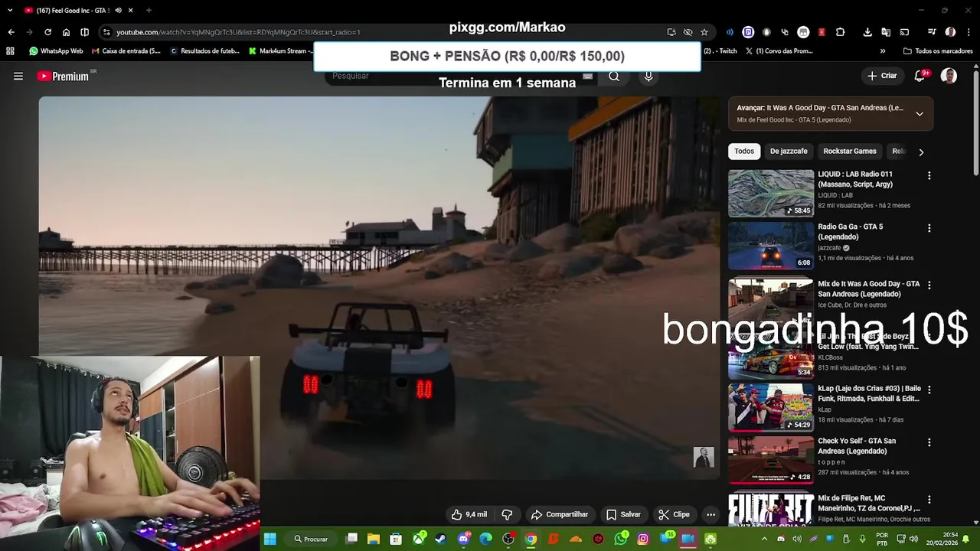Click the YouTube search magnifier button
The width and height of the screenshot is (980, 551).
click(614, 76)
